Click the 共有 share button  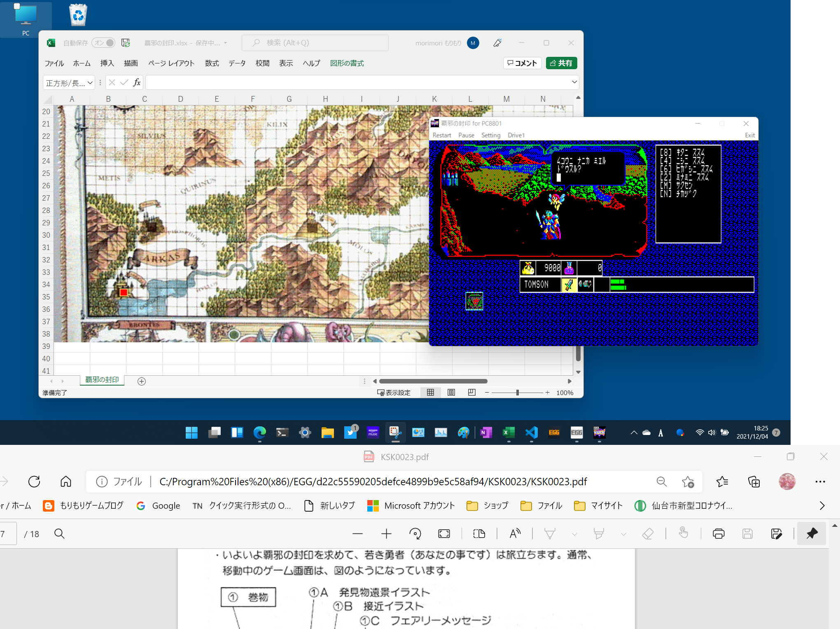(561, 63)
